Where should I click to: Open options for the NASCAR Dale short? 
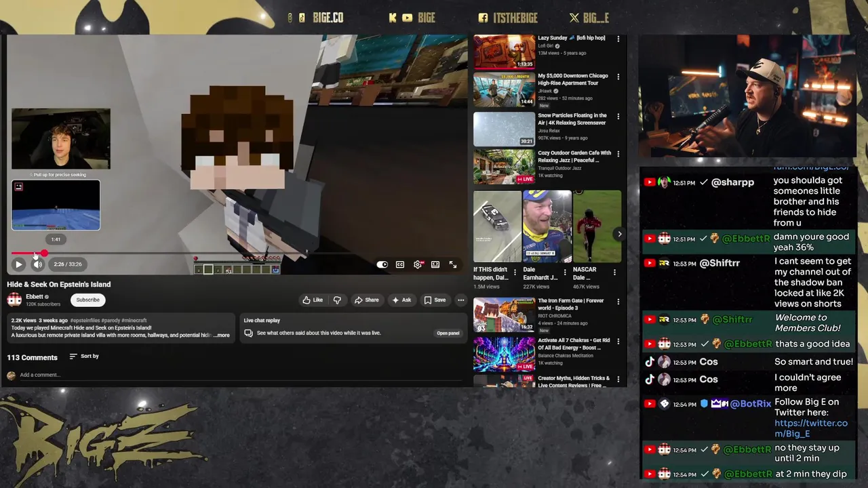(x=614, y=272)
